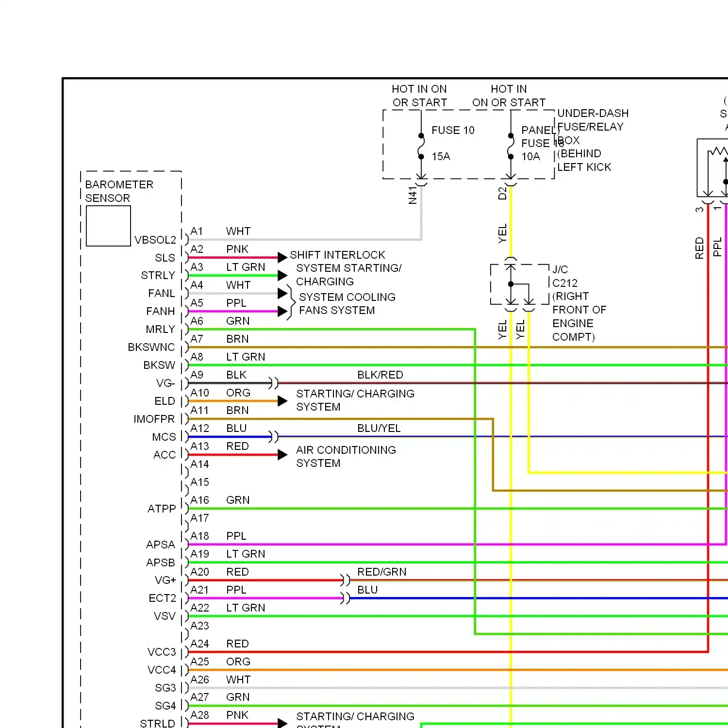
Task: Select the RED/GRN wire color label
Action: 382,572
